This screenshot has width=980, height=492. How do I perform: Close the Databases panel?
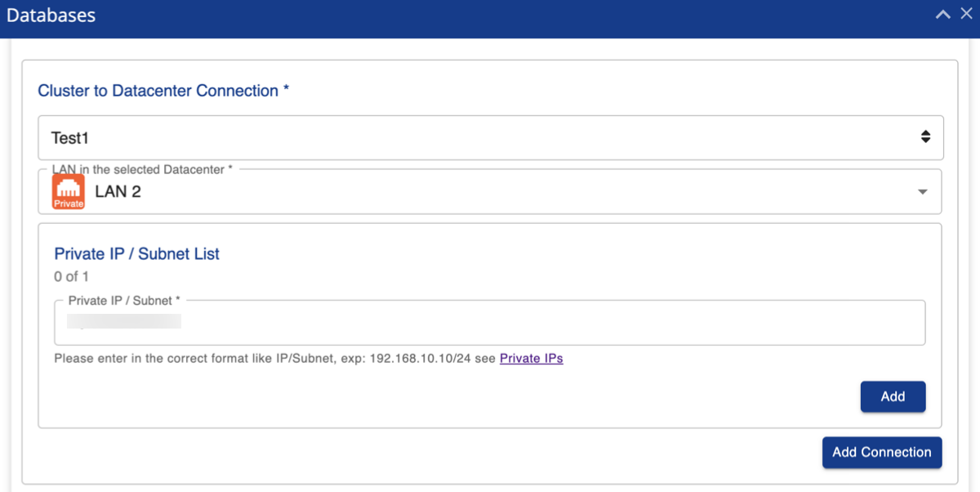(966, 15)
